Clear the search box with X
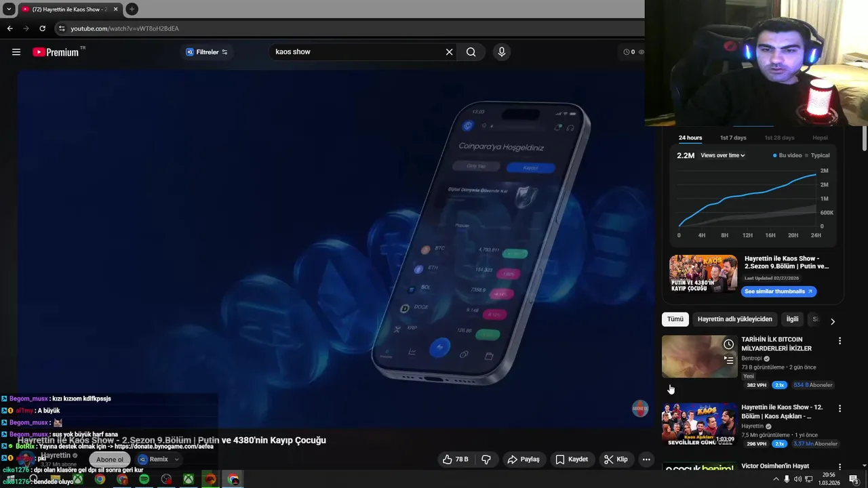868x488 pixels. (x=449, y=52)
